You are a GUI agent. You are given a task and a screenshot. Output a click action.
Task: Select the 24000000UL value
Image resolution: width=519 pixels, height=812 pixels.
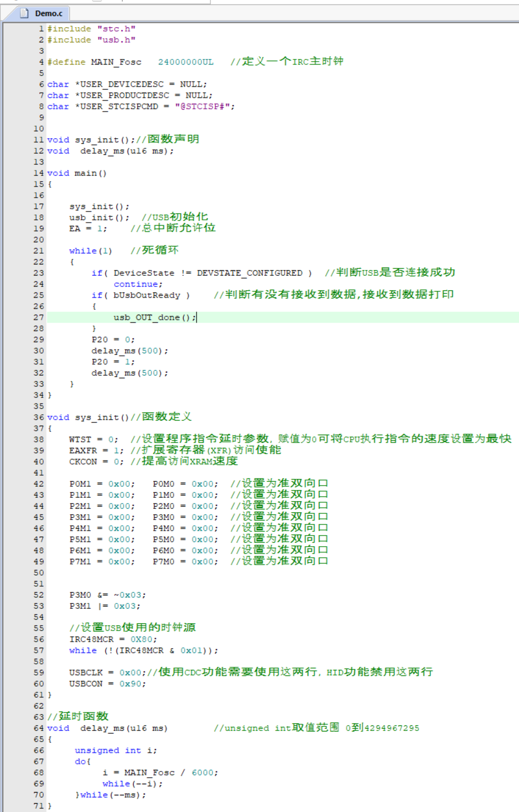tap(186, 62)
